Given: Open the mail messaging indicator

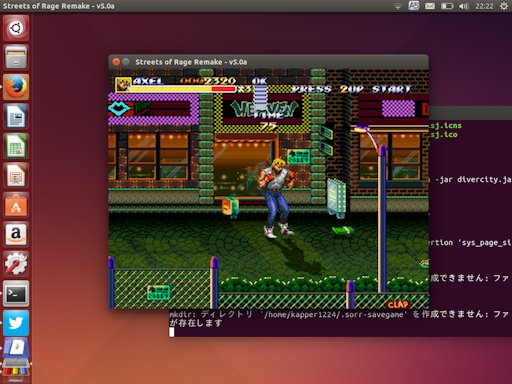Looking at the screenshot, I should 430,6.
